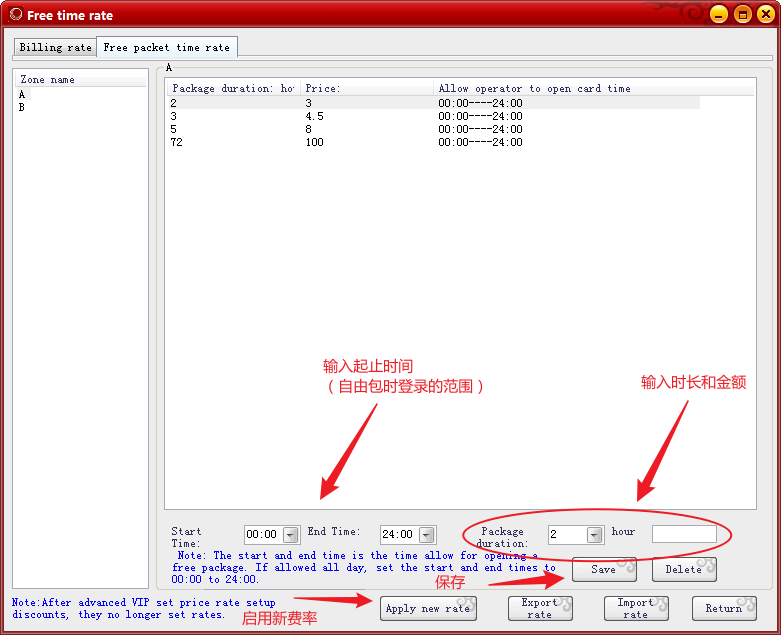The width and height of the screenshot is (781, 635).
Task: Select the Free packet time rate tab
Action: pyautogui.click(x=166, y=47)
